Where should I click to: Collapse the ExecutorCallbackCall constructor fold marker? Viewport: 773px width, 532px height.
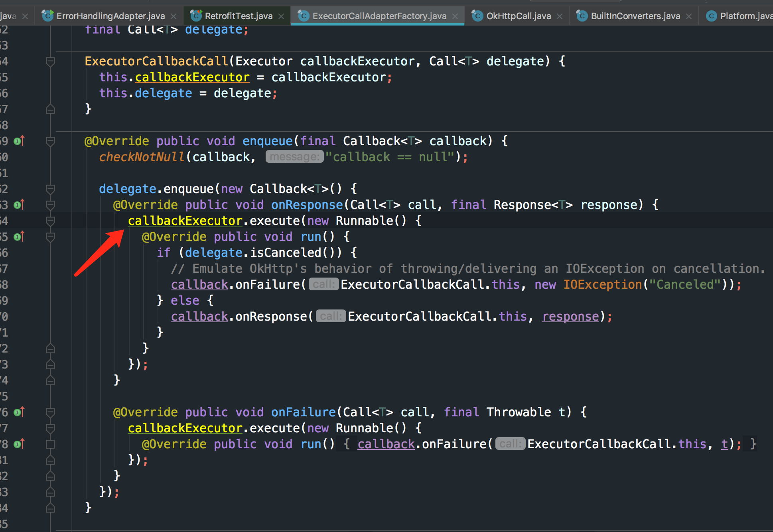50,61
